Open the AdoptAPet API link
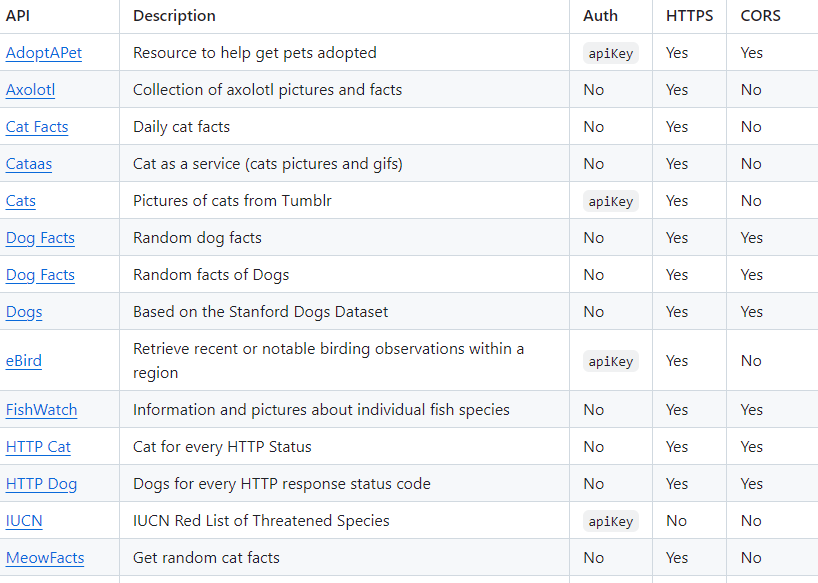This screenshot has width=818, height=583. point(44,53)
